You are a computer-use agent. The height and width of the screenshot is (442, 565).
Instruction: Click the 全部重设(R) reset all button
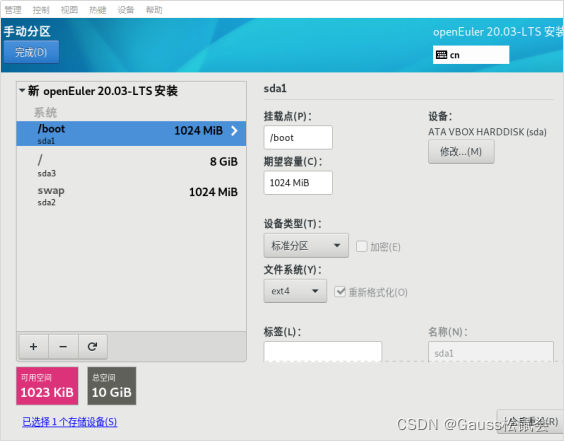(x=530, y=421)
